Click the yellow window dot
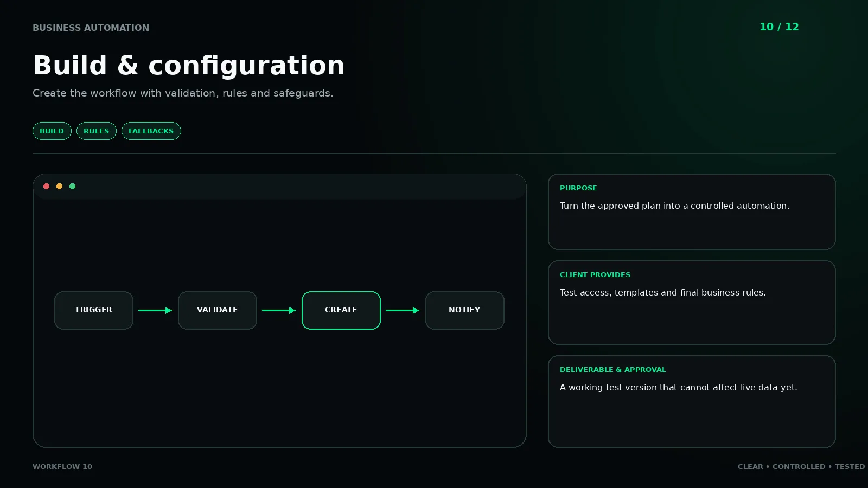Viewport: 868px width, 488px height. point(60,187)
